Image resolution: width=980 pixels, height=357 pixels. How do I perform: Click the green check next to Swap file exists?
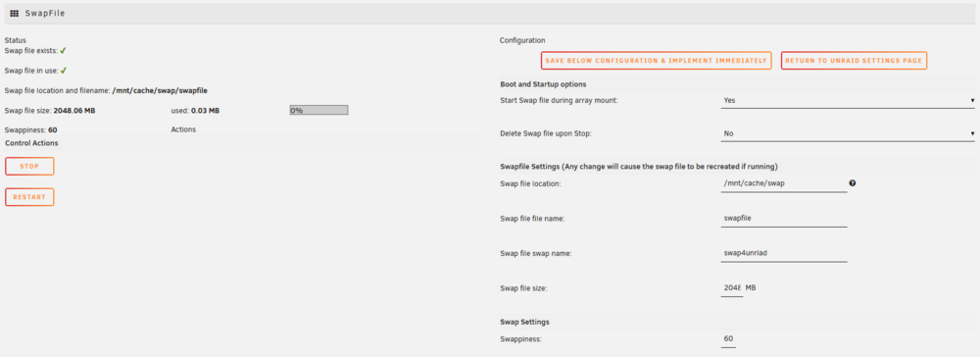click(63, 51)
